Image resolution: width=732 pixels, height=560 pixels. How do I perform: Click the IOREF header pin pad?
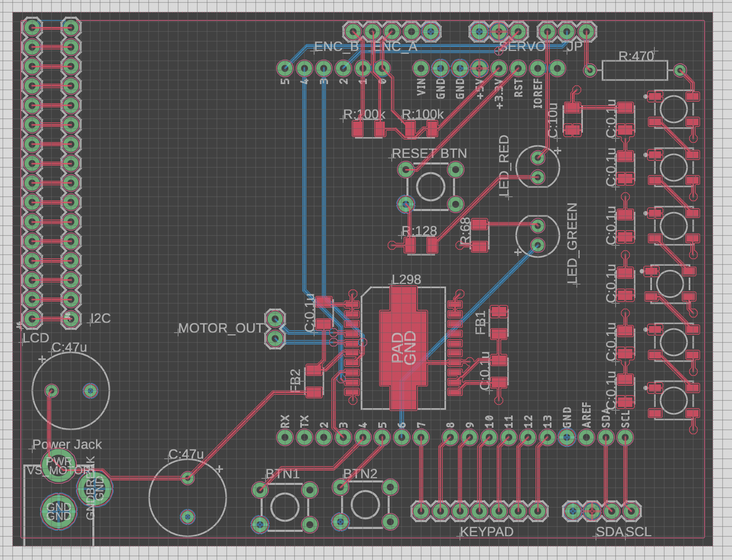tap(538, 68)
